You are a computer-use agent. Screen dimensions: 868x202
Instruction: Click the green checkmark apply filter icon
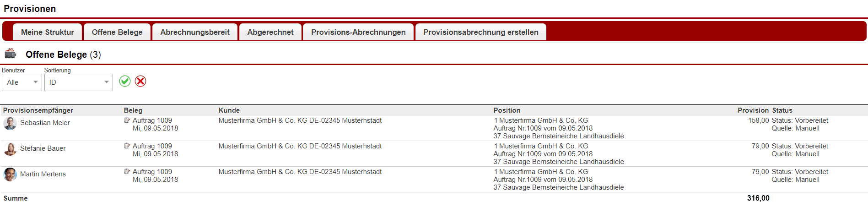coord(125,81)
